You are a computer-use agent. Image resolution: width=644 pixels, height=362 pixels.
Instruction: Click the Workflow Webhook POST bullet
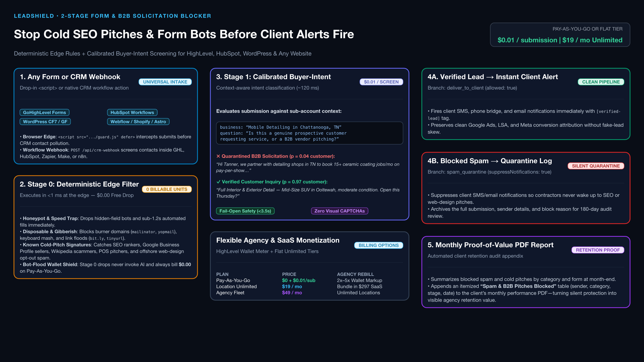click(x=102, y=153)
